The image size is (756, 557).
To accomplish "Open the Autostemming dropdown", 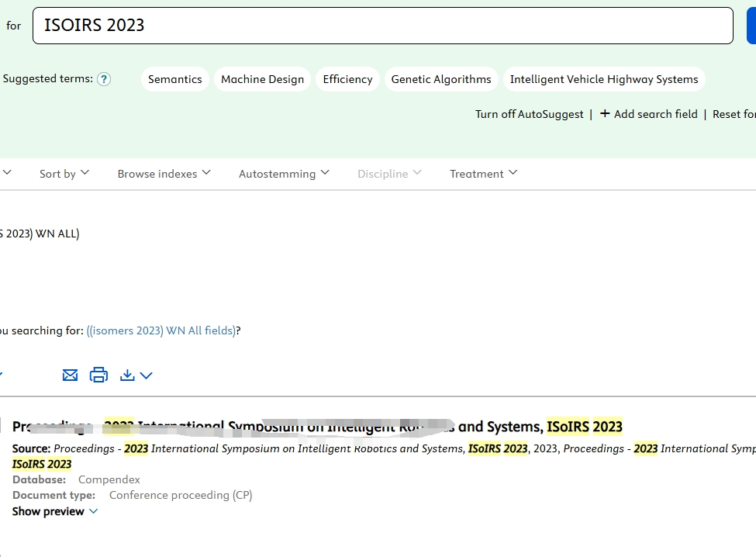I will coord(284,174).
